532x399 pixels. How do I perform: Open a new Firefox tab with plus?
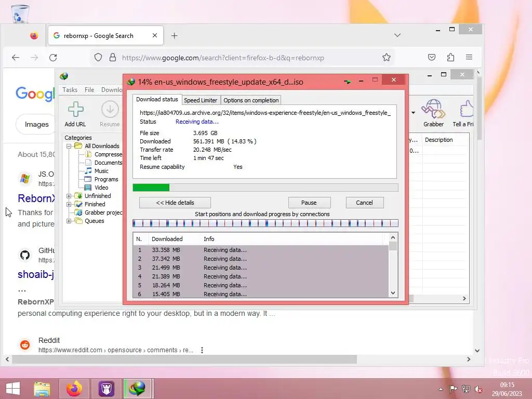click(x=175, y=36)
